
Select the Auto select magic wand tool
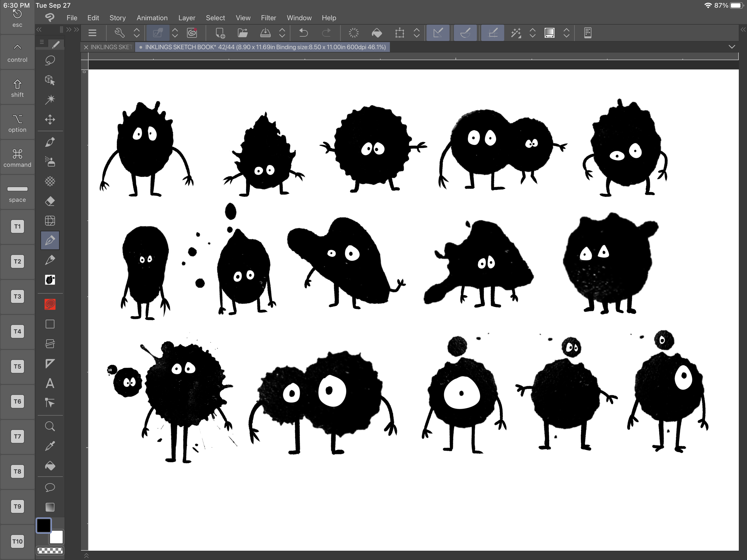[x=50, y=100]
